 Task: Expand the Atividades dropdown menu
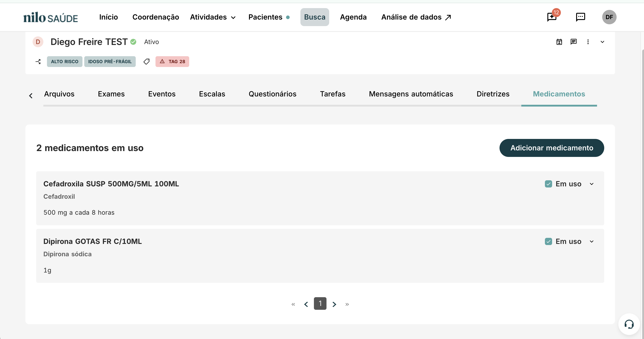click(213, 17)
